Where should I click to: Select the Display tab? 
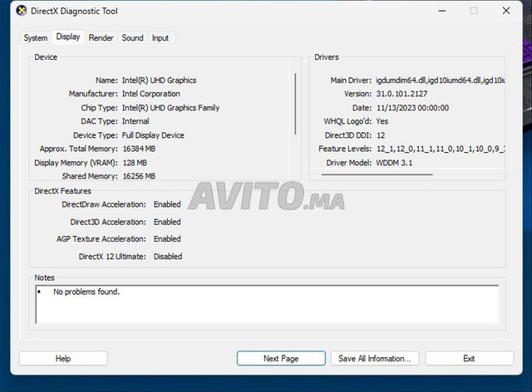pyautogui.click(x=68, y=37)
